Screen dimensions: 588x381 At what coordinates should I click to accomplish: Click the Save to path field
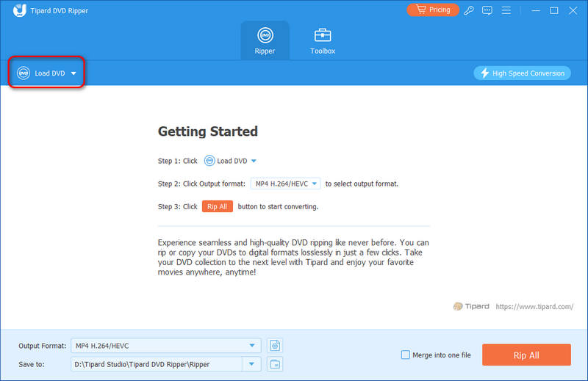click(157, 364)
